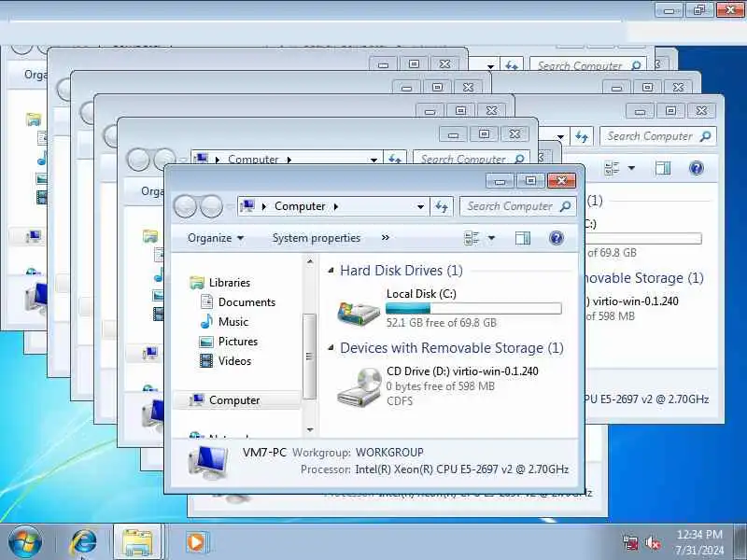Viewport: 747px width, 560px height.
Task: Launch Windows Media Player from taskbar
Action: click(195, 542)
